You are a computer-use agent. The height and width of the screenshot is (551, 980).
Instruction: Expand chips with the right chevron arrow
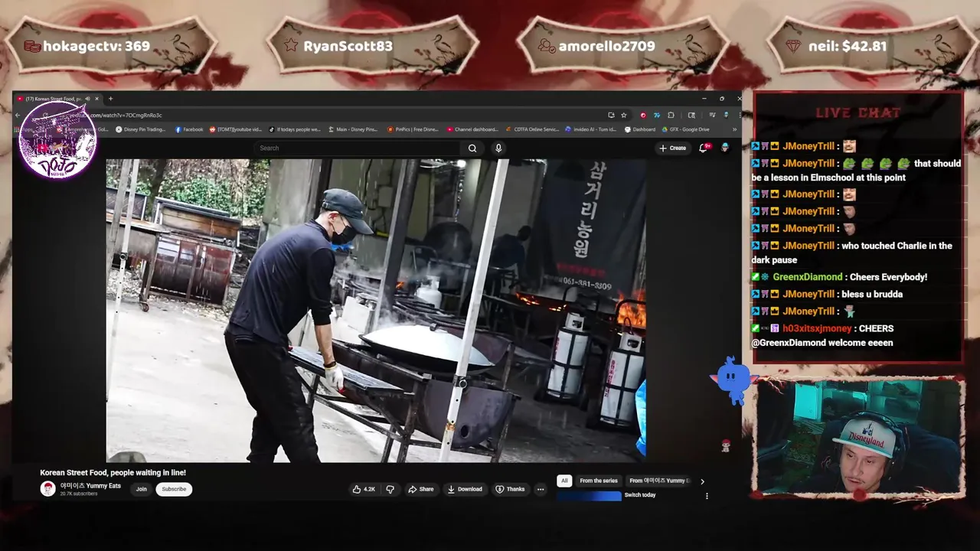[x=702, y=481]
